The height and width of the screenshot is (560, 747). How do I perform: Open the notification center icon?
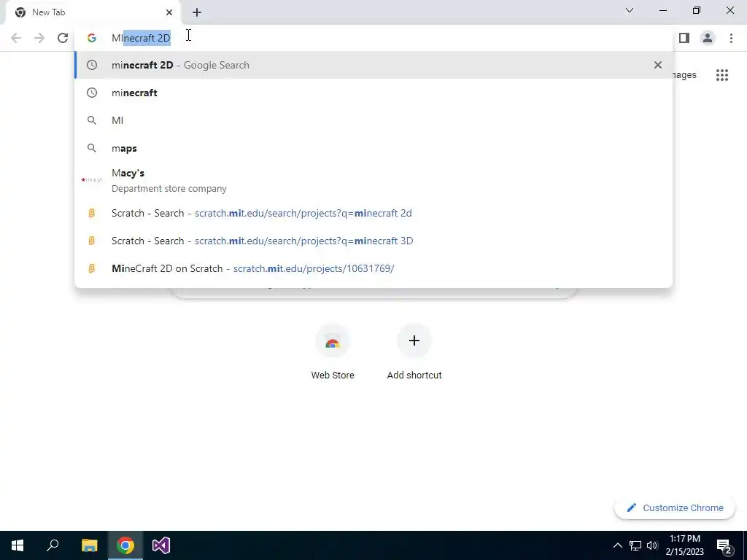point(724,545)
